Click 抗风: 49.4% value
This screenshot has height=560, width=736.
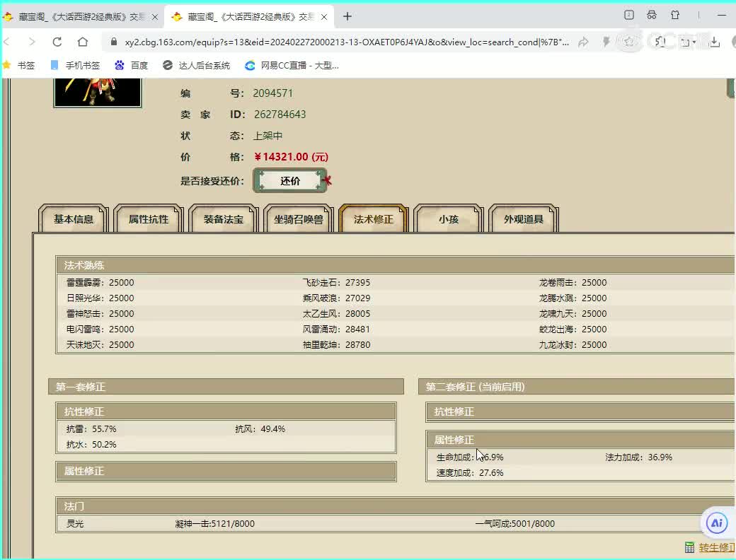point(260,428)
